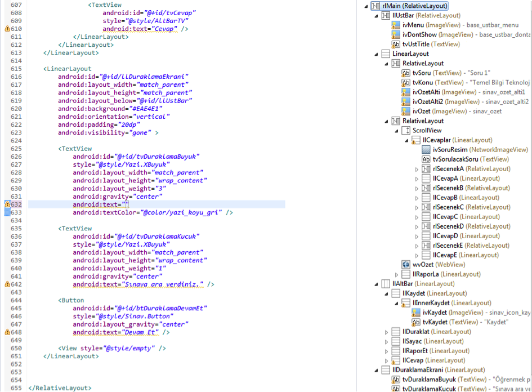Collapse the llAltBar LinearLayout node
This screenshot has width=532, height=392.
[x=377, y=284]
